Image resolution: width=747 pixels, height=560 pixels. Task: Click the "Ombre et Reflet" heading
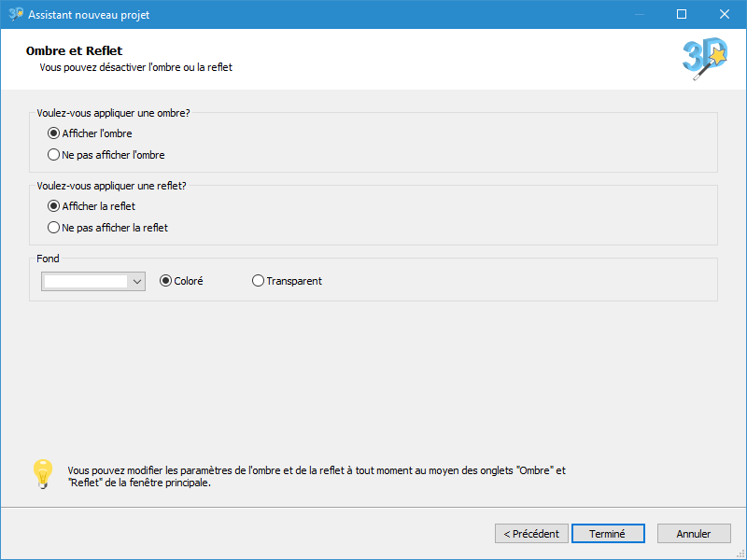tap(74, 50)
